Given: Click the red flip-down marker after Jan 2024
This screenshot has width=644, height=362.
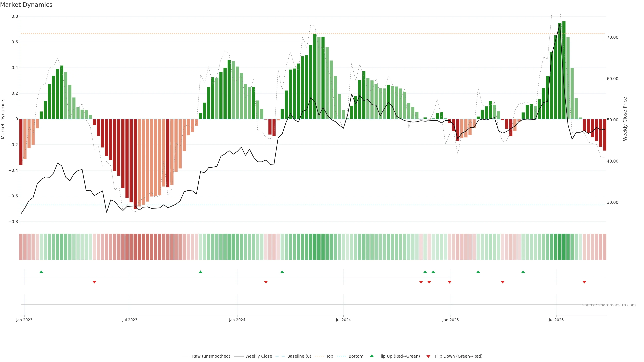Looking at the screenshot, I should 266,282.
